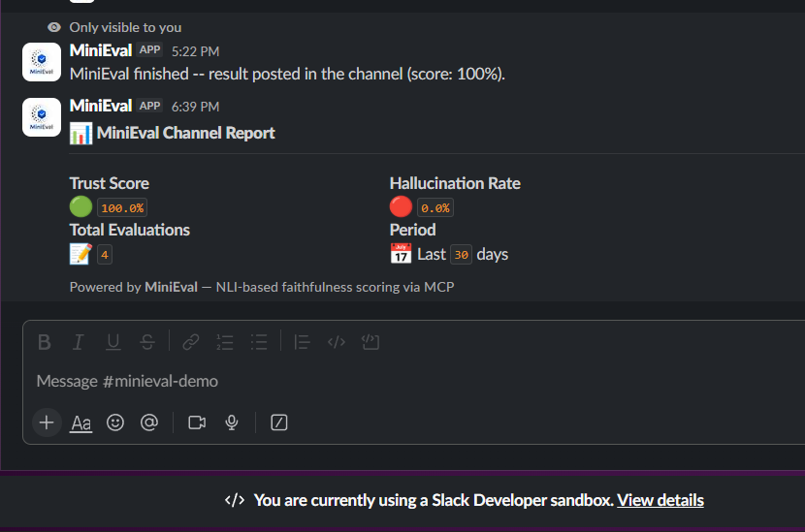The width and height of the screenshot is (805, 532).
Task: Start an ordered numbered list
Action: pyautogui.click(x=225, y=342)
